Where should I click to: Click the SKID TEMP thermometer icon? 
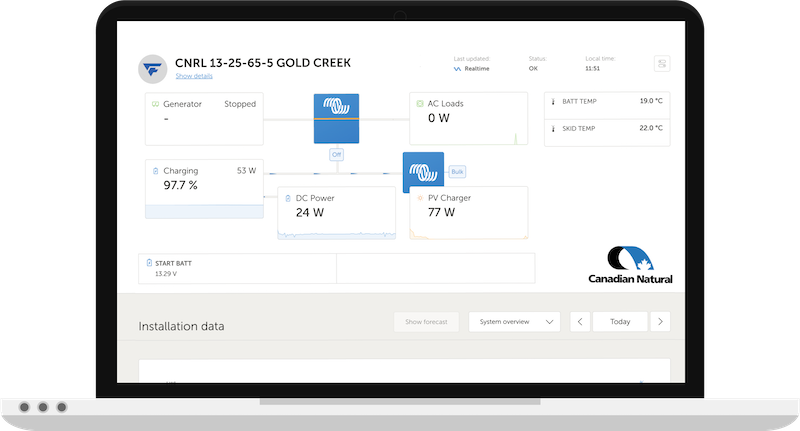(553, 128)
